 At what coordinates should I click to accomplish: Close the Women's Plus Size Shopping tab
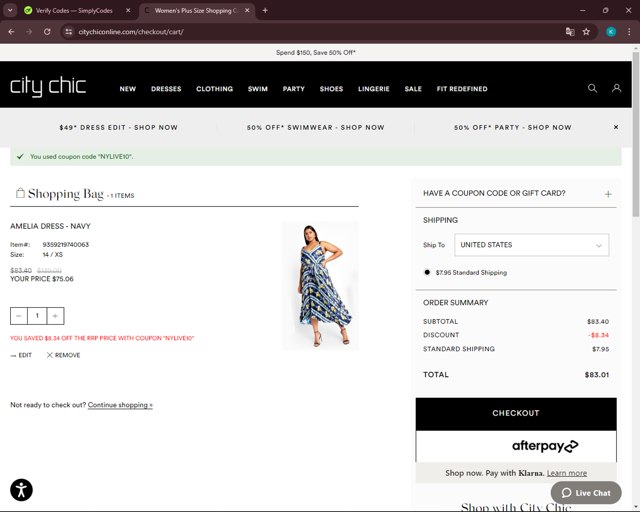click(x=247, y=11)
